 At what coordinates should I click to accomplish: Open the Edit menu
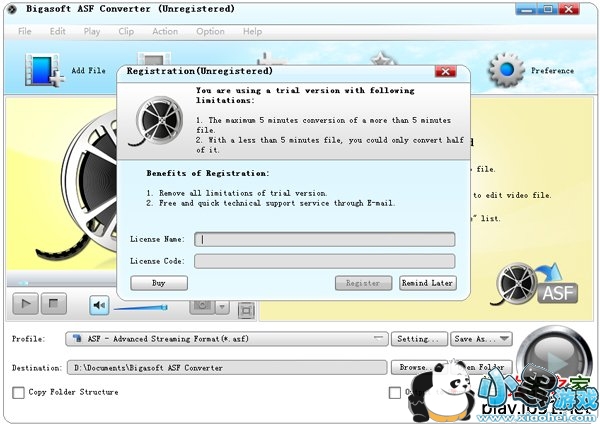(x=57, y=31)
